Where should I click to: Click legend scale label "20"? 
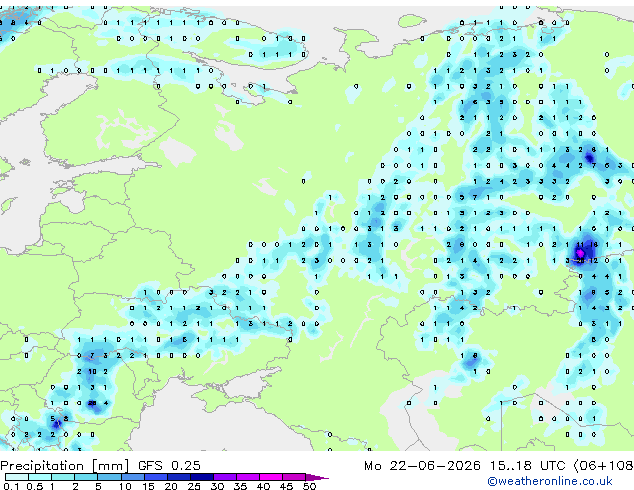coord(171,486)
